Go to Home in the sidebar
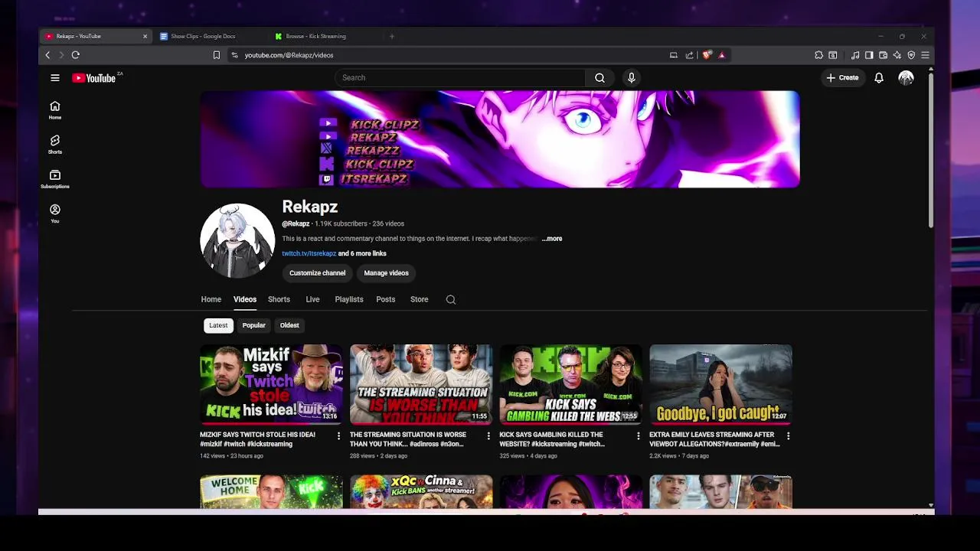 [55, 110]
